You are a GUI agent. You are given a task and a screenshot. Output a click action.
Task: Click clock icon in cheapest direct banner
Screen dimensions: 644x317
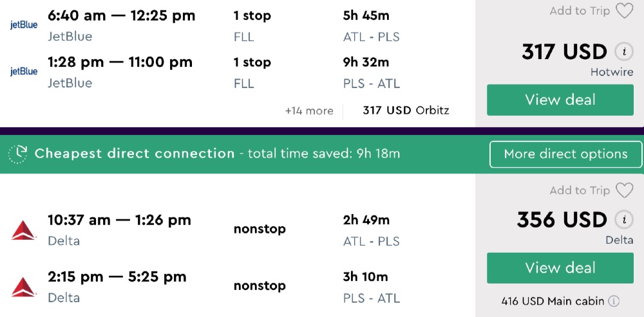(18, 154)
